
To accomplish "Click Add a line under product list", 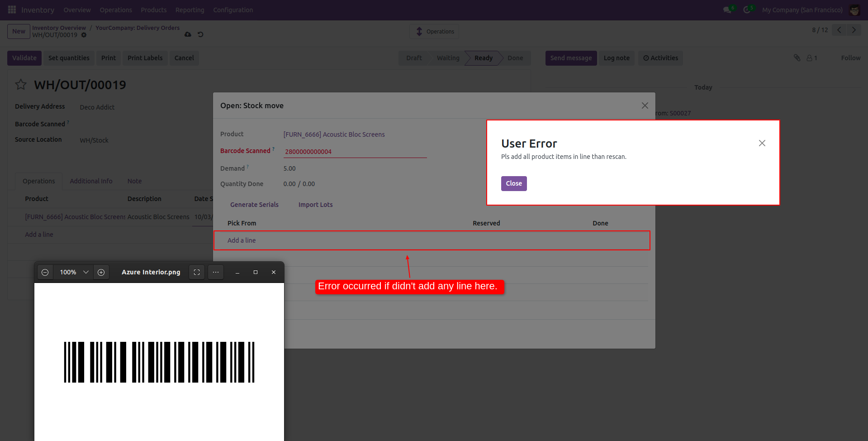I will (x=39, y=235).
